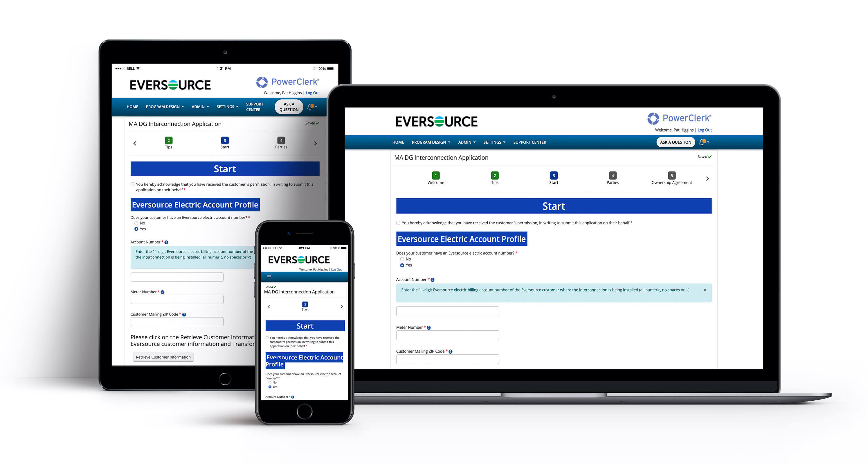Click the Customer Mailing ZIP Code info icon
This screenshot has height=464, width=868.
coord(451,352)
